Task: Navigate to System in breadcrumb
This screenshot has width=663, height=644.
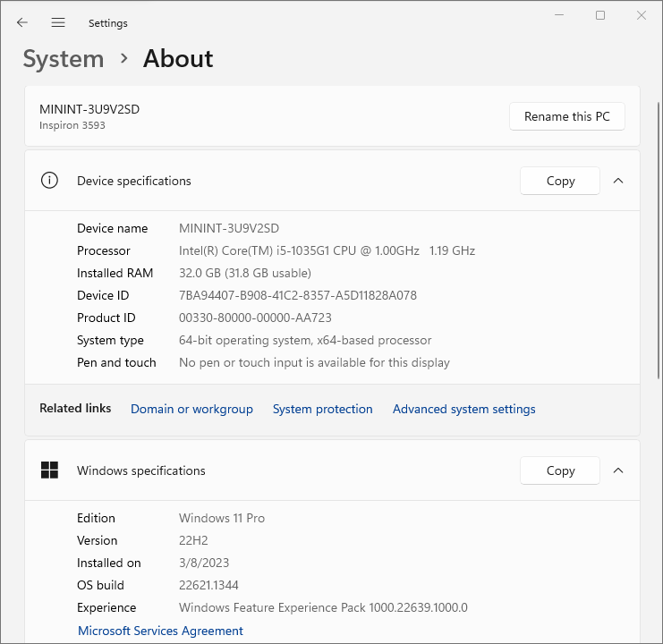Action: point(64,58)
